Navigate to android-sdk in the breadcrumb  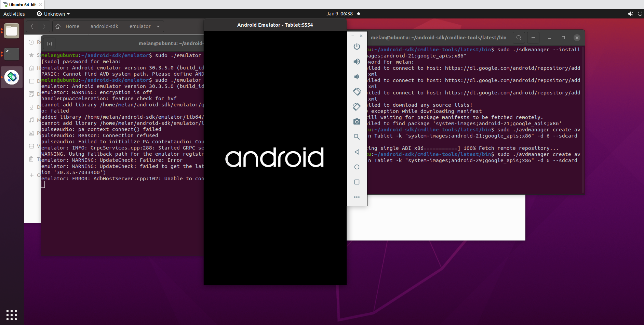coord(104,26)
